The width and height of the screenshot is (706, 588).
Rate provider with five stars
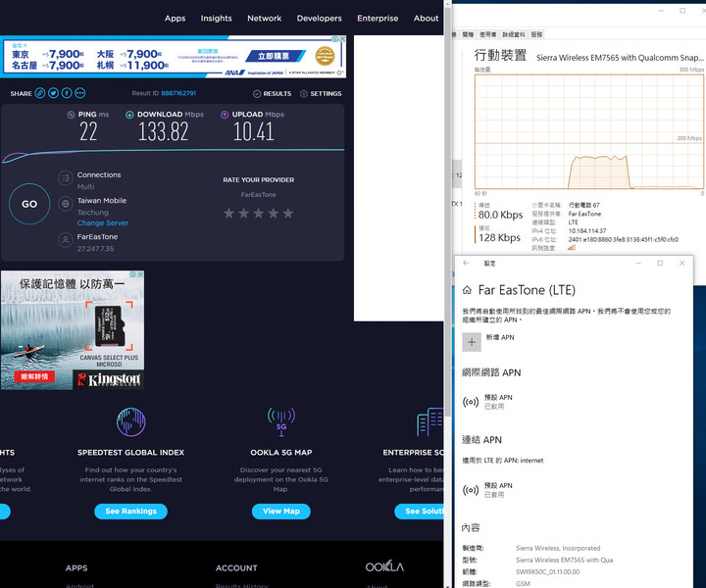click(288, 213)
